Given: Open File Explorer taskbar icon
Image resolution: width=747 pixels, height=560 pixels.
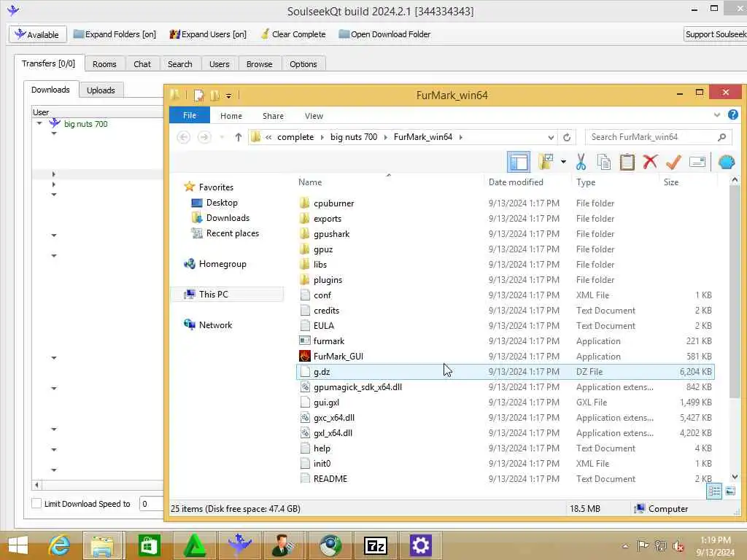Looking at the screenshot, I should pos(103,545).
